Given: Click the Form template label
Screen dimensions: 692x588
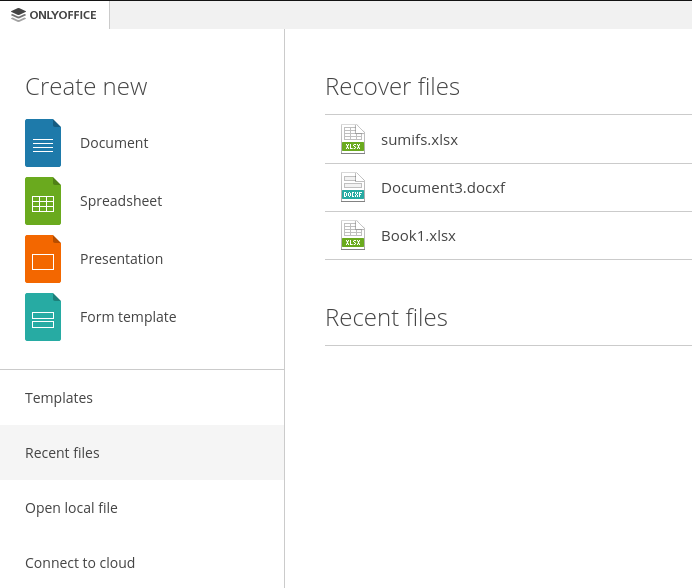Looking at the screenshot, I should click(128, 317).
